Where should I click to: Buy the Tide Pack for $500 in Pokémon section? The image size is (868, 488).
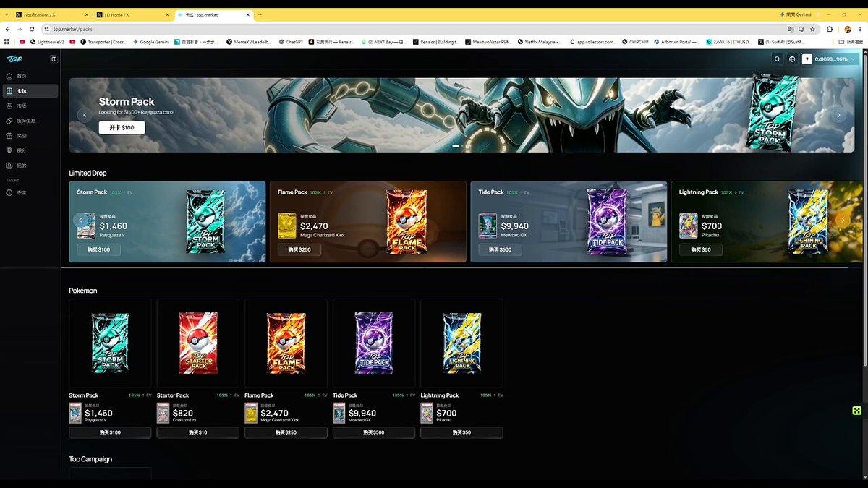pos(374,432)
